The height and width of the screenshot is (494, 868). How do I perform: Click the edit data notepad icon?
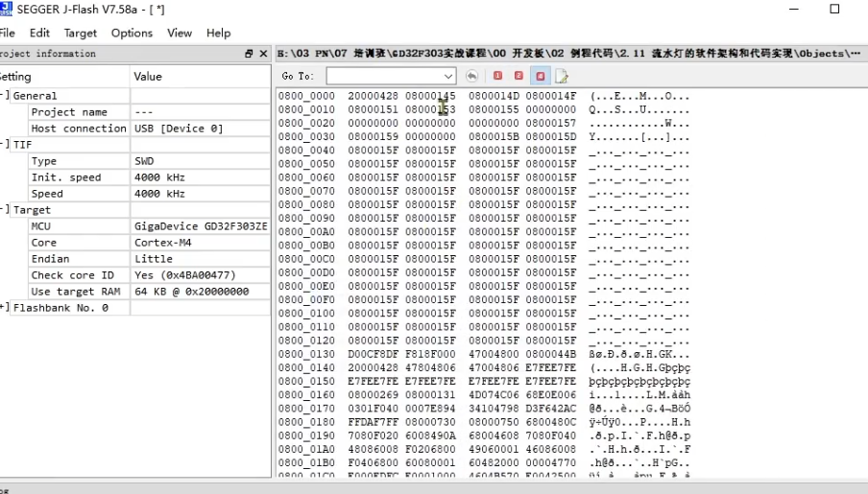[562, 76]
